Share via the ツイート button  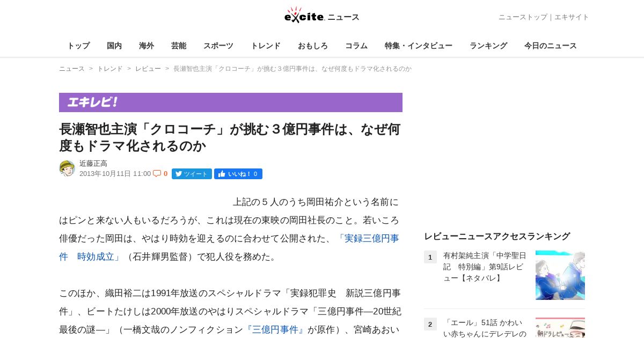tap(192, 174)
